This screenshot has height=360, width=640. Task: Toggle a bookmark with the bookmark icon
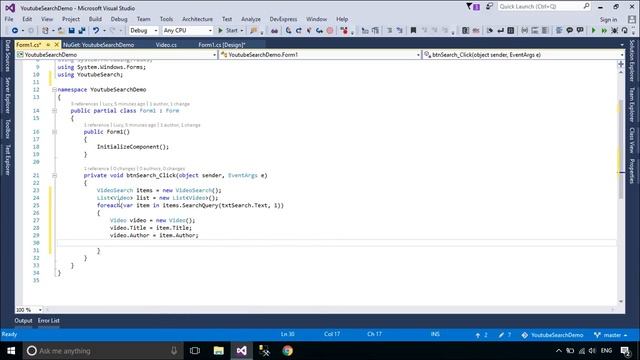413,31
